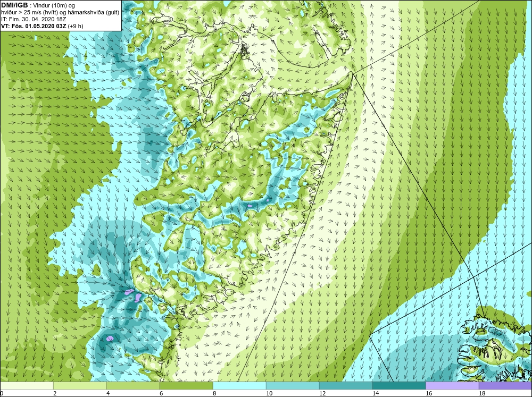Click the light green 2–4 m/s legend swatch
This screenshot has height=397, width=532.
[80, 386]
